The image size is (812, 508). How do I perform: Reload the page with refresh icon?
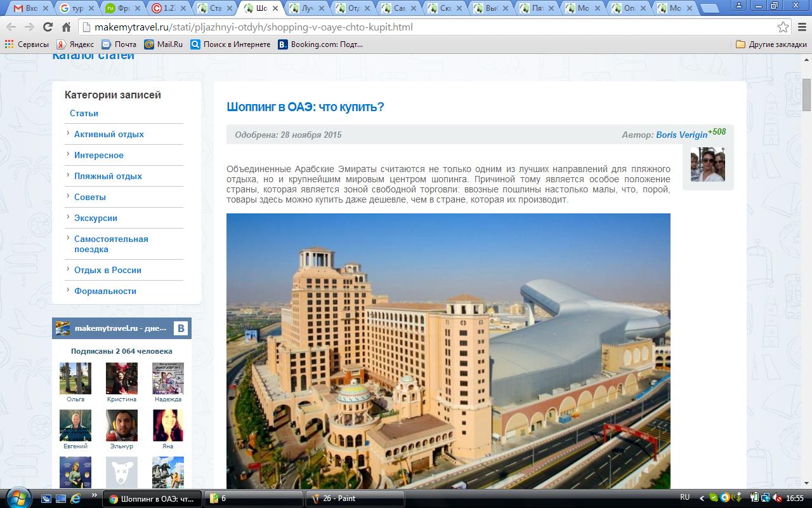tap(48, 27)
